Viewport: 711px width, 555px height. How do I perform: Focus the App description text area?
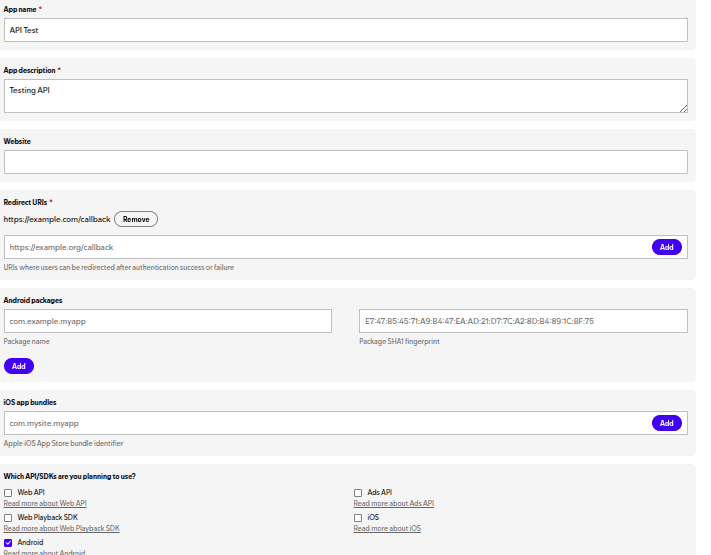click(345, 96)
